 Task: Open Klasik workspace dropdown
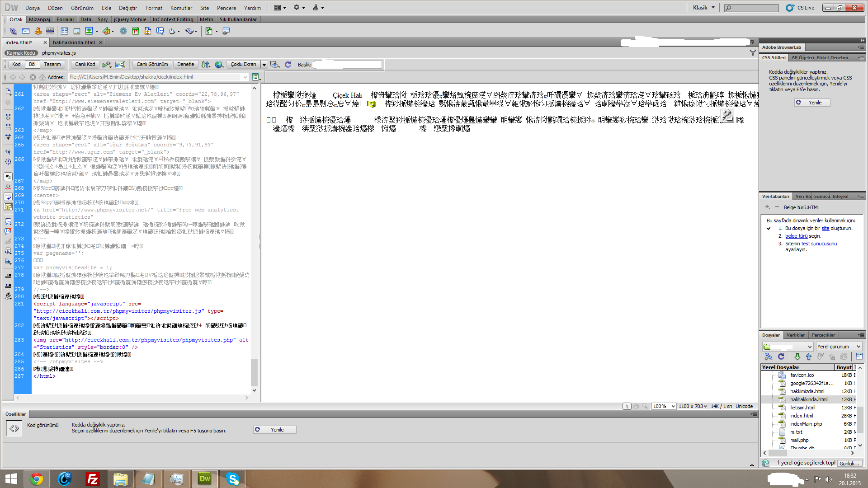click(x=704, y=8)
